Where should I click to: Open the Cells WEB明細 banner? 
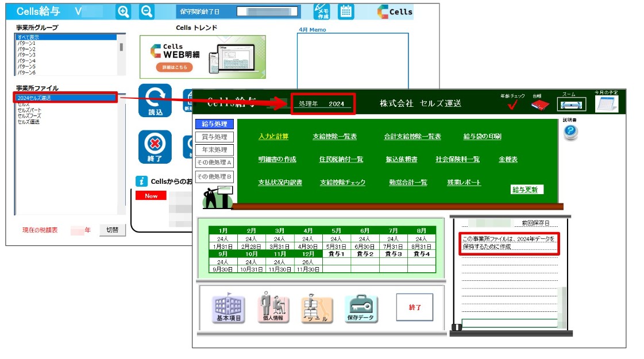pos(202,57)
